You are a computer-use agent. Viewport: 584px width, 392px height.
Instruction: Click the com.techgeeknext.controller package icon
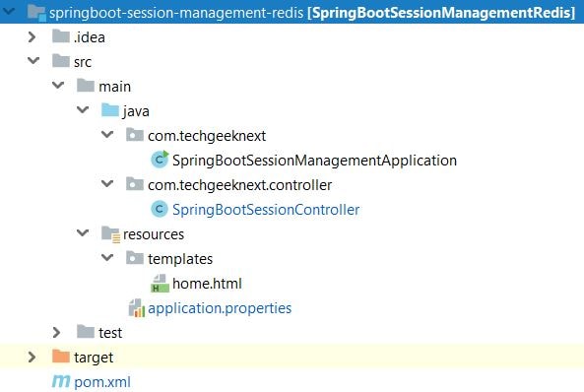pos(135,184)
